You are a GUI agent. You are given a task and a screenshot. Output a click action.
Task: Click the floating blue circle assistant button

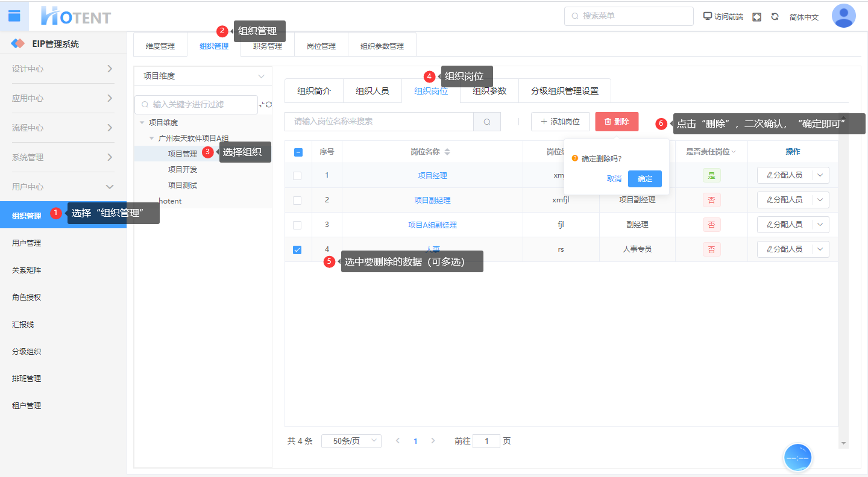pyautogui.click(x=797, y=458)
